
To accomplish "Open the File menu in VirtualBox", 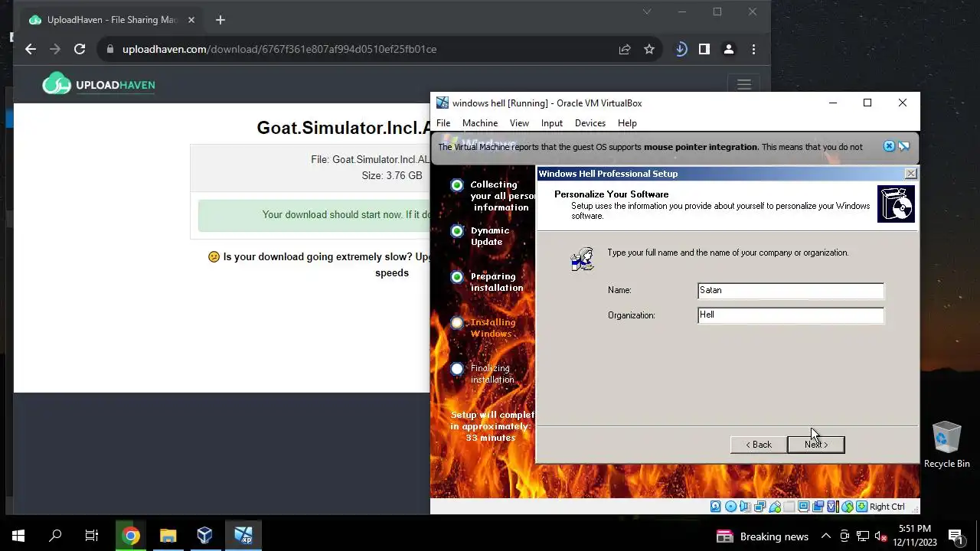I will (x=443, y=123).
